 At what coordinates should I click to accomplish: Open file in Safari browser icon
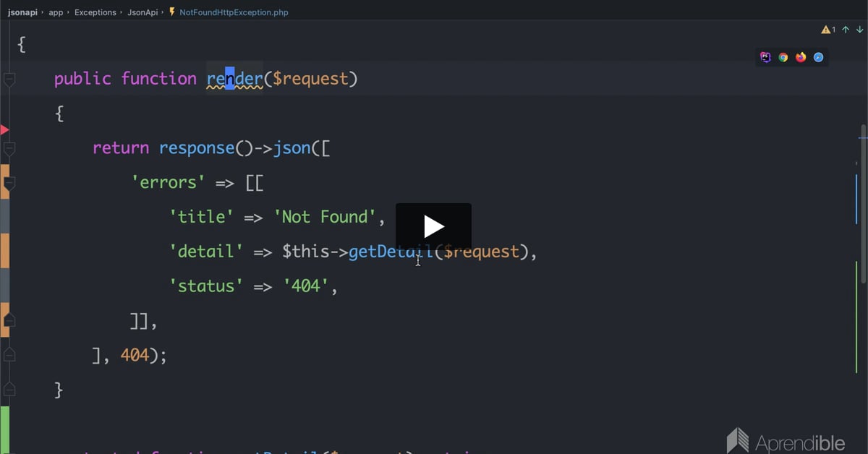(819, 57)
